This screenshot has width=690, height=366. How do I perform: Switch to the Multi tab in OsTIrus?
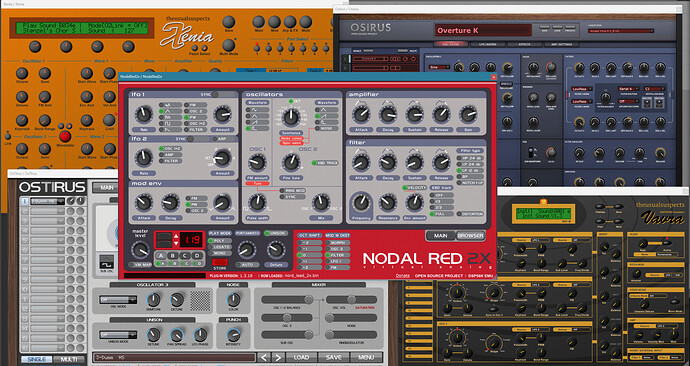tap(69, 359)
